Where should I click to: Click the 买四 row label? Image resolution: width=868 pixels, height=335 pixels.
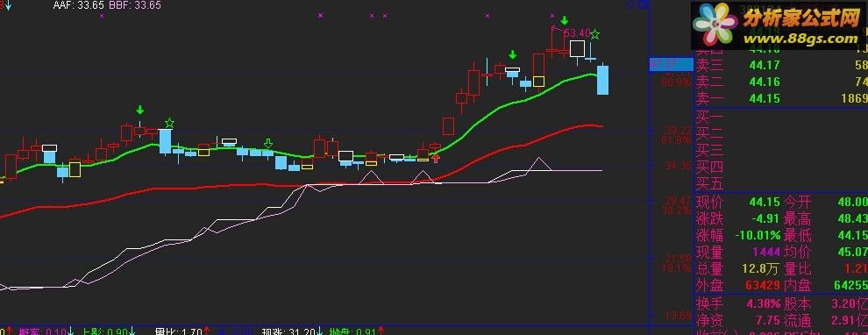(709, 167)
